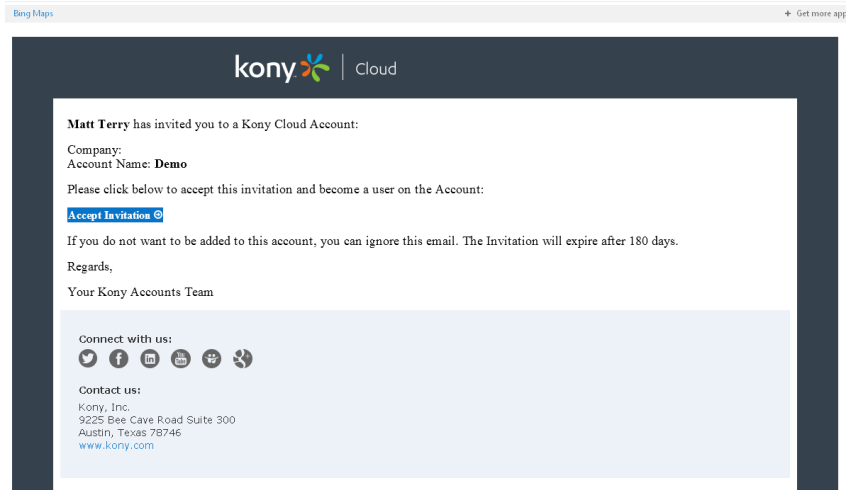Screen dimensions: 846x490
Task: Click the plus icon beside Get more apps
Action: (788, 13)
